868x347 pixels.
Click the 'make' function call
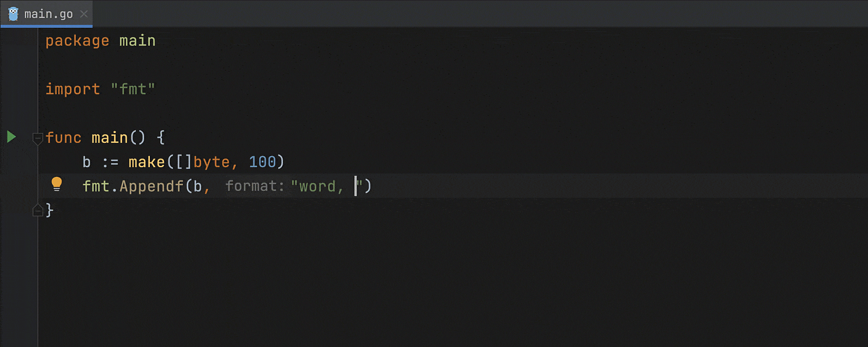pyautogui.click(x=147, y=163)
